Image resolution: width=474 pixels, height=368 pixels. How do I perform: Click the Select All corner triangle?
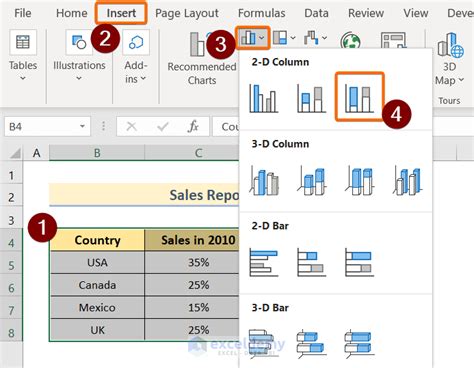15,153
